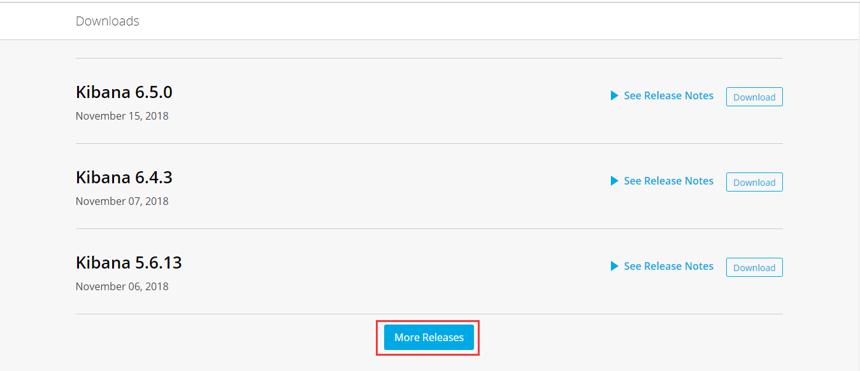This screenshot has height=371, width=860.
Task: Click the November 07, 2018 date
Action: pos(122,201)
